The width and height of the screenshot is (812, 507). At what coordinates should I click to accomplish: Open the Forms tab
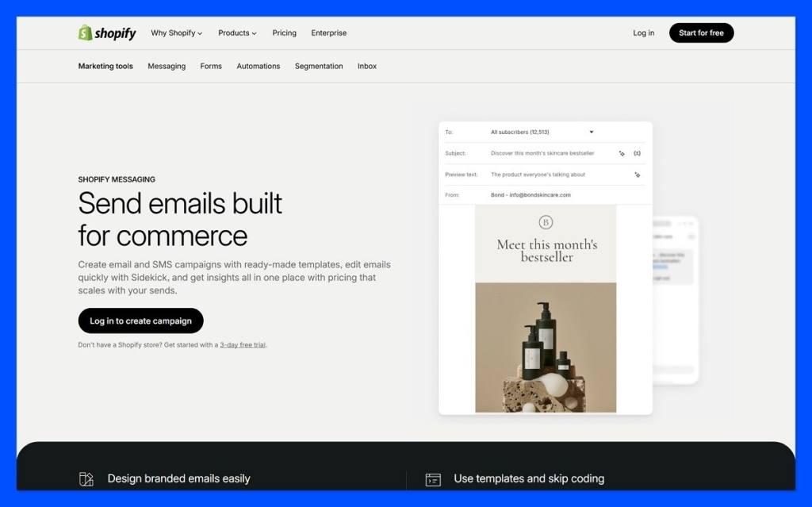pos(211,66)
